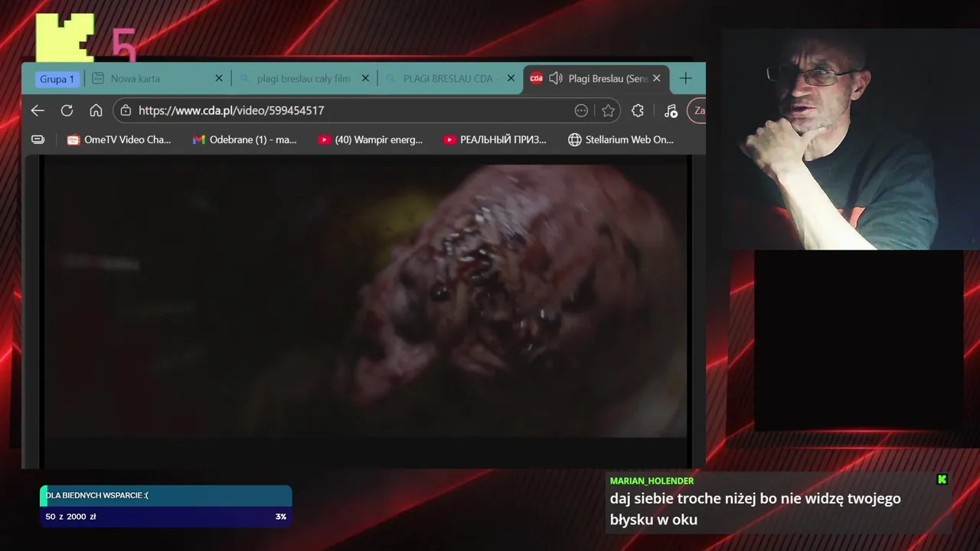Select the Grupa 1 tab group label
Screen dimensions: 980x551
(x=57, y=79)
